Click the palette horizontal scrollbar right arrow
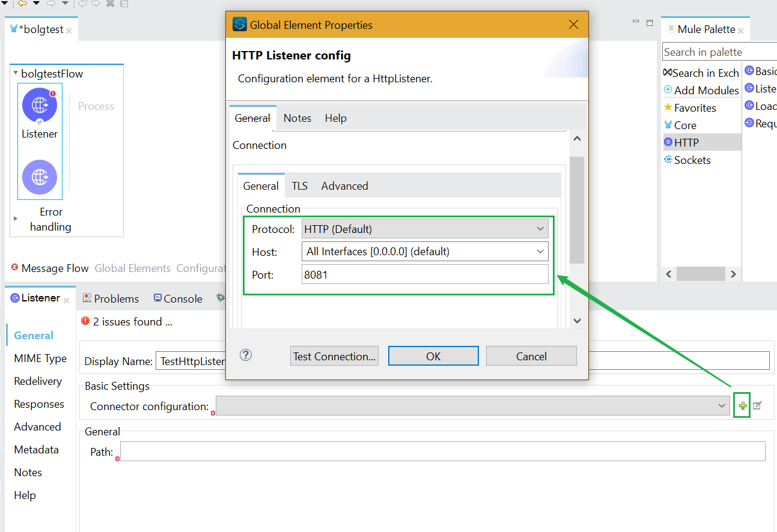This screenshot has width=777, height=532. click(x=733, y=274)
